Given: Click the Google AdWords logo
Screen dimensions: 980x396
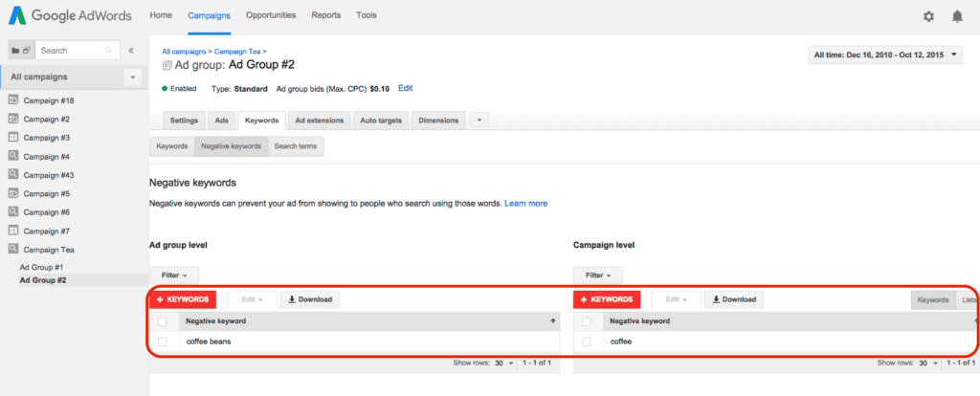Looking at the screenshot, I should [x=69, y=16].
